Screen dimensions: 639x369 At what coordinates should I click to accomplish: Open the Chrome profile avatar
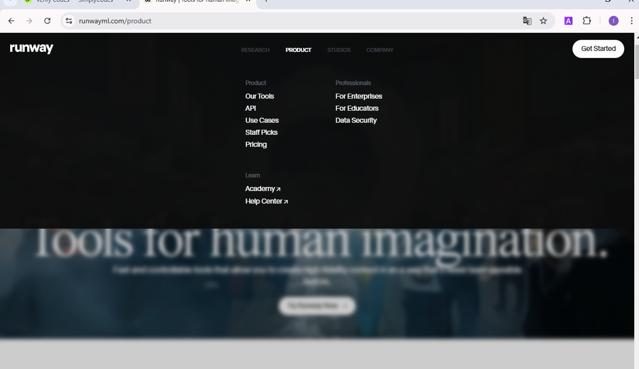[613, 21]
